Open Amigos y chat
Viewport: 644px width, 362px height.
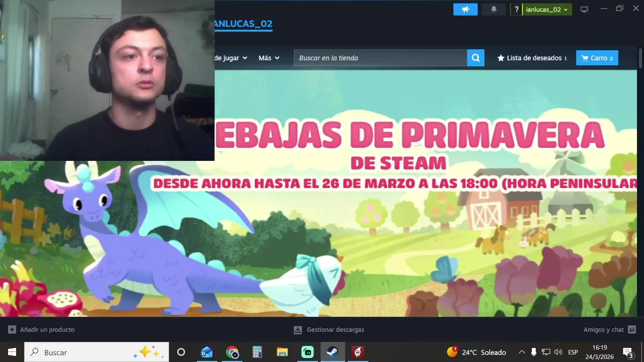pyautogui.click(x=604, y=330)
